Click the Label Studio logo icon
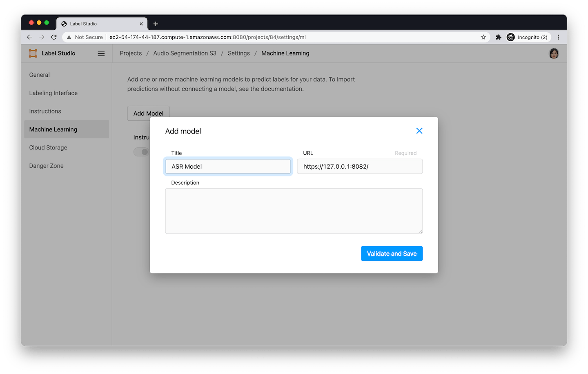 pos(33,53)
